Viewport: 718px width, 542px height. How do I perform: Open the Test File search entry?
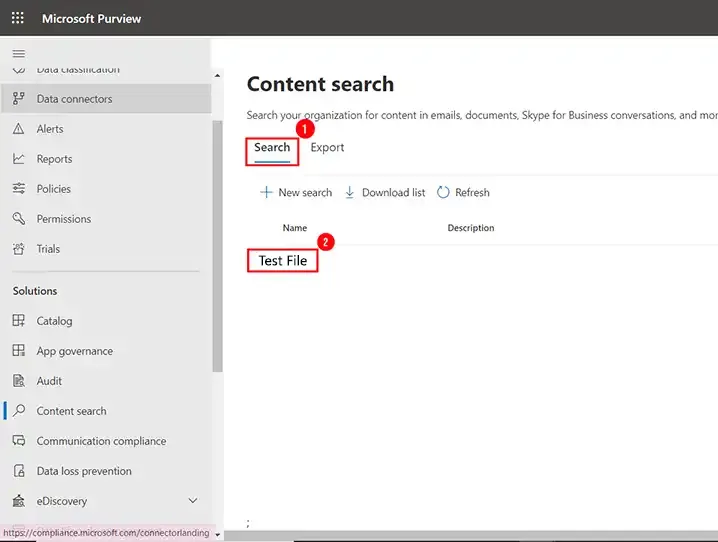tap(283, 261)
